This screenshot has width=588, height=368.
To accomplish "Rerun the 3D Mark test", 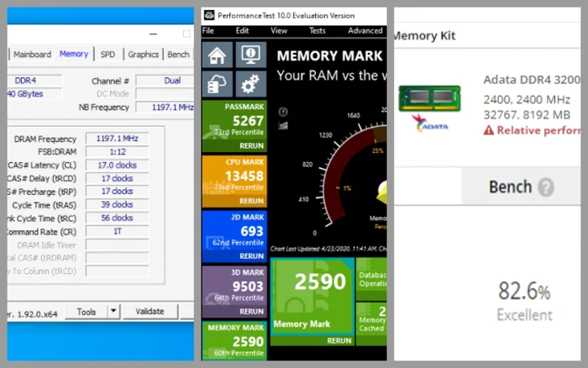I will pyautogui.click(x=252, y=312).
